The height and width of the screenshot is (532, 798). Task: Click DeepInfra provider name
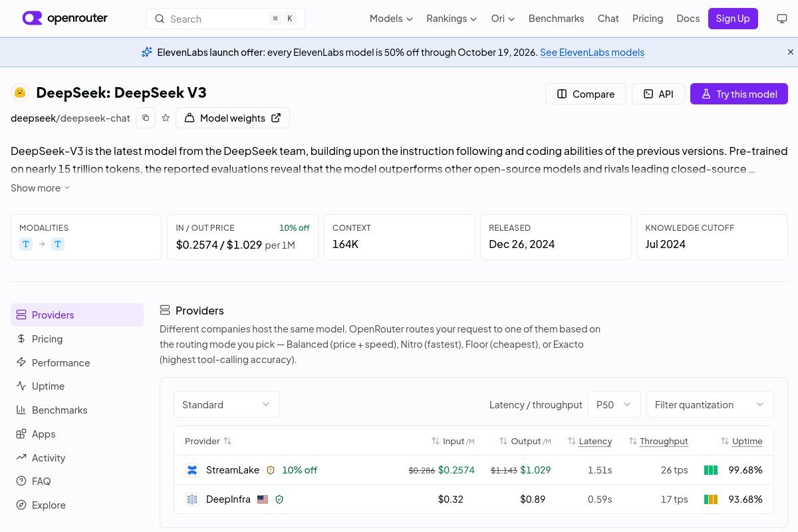coord(228,499)
